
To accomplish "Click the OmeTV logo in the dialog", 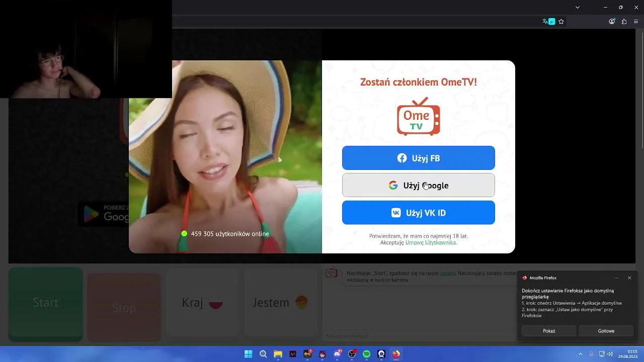I will [419, 116].
